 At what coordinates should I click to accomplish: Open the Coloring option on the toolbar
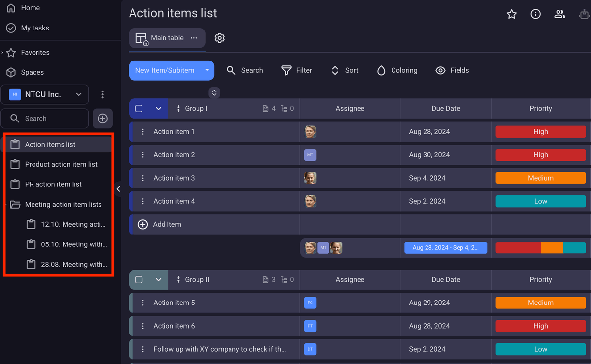tap(397, 70)
